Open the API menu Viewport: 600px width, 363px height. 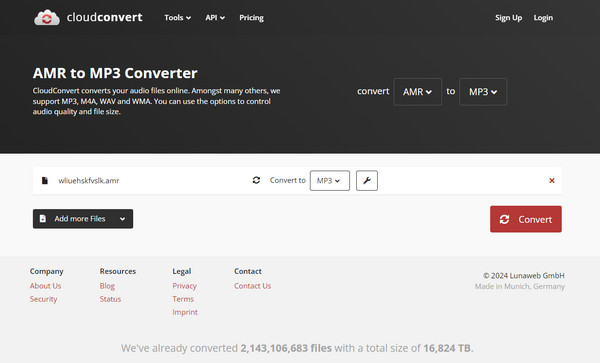tap(215, 18)
